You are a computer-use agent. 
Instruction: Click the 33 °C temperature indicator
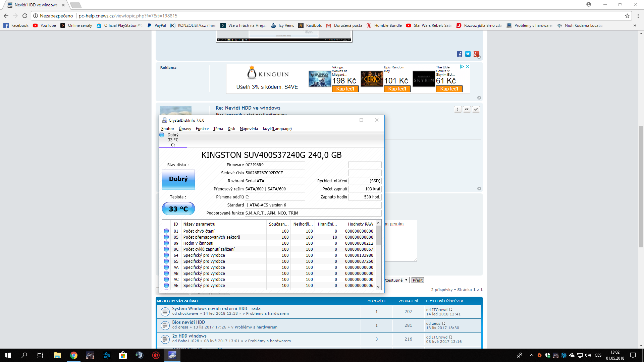(178, 209)
